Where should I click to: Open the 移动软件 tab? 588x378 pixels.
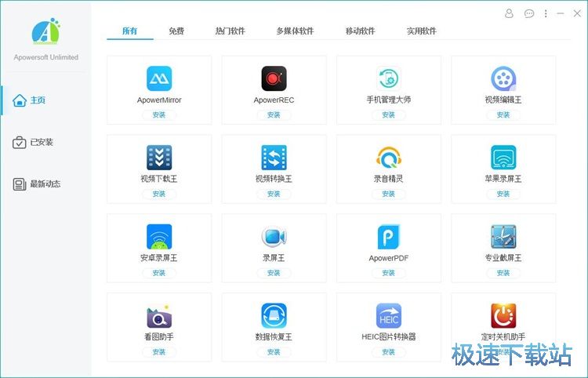(x=360, y=31)
